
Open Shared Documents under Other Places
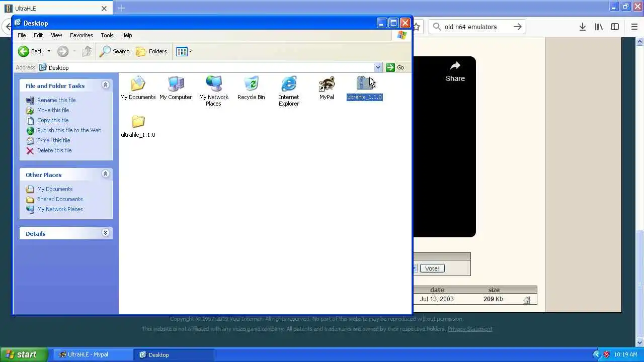[x=59, y=199]
